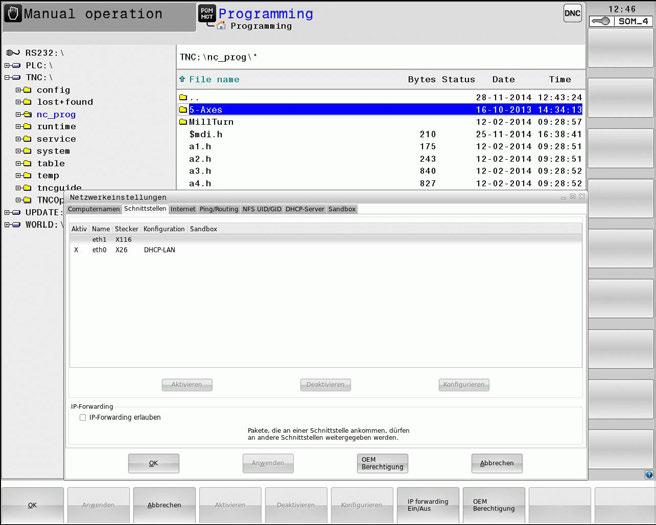
Task: Click the PGM MGT Programming mode icon
Action: coord(207,13)
